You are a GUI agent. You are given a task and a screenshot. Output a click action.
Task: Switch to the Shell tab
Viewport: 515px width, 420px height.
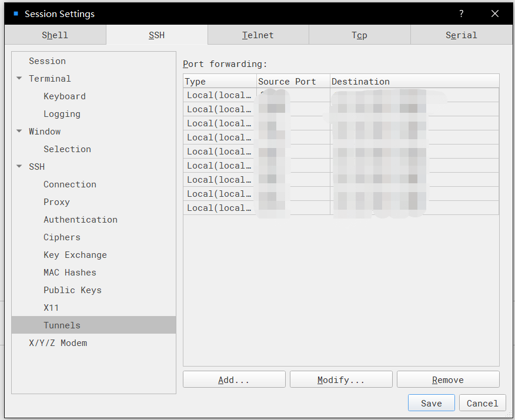coord(55,35)
